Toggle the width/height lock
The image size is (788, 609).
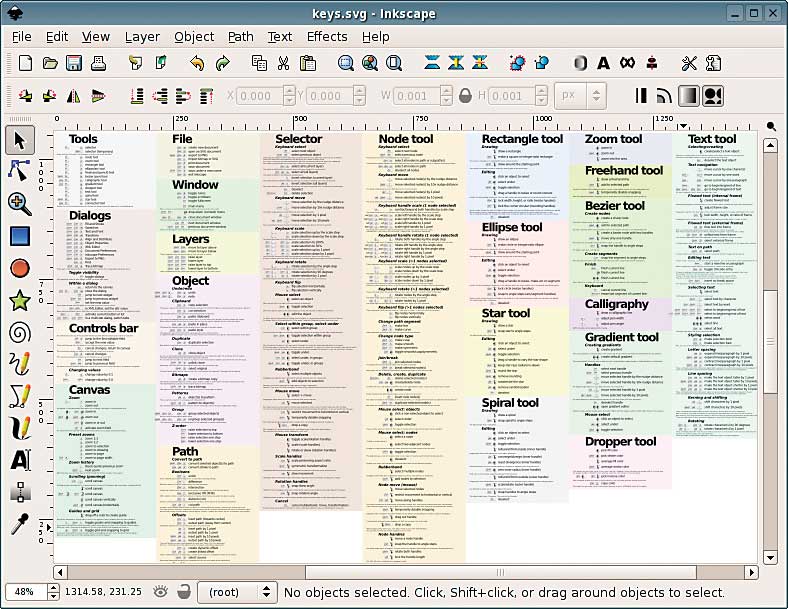click(465, 95)
